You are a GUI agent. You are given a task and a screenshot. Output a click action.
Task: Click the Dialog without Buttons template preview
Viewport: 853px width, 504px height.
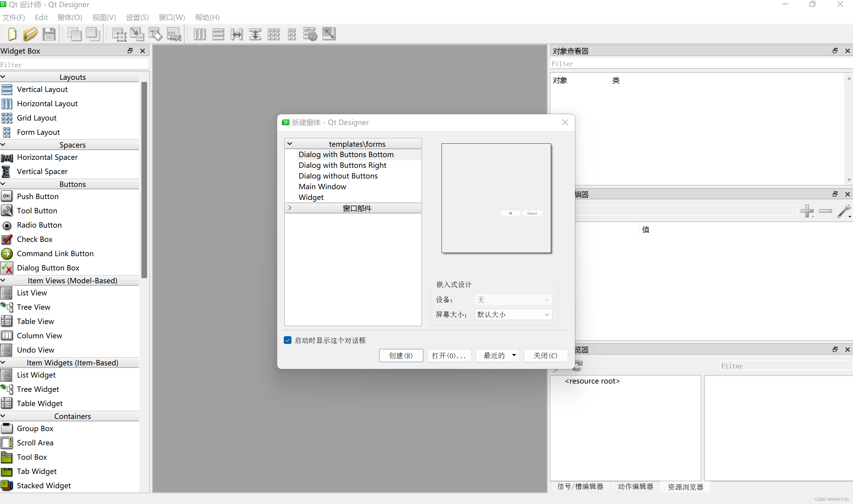click(338, 176)
